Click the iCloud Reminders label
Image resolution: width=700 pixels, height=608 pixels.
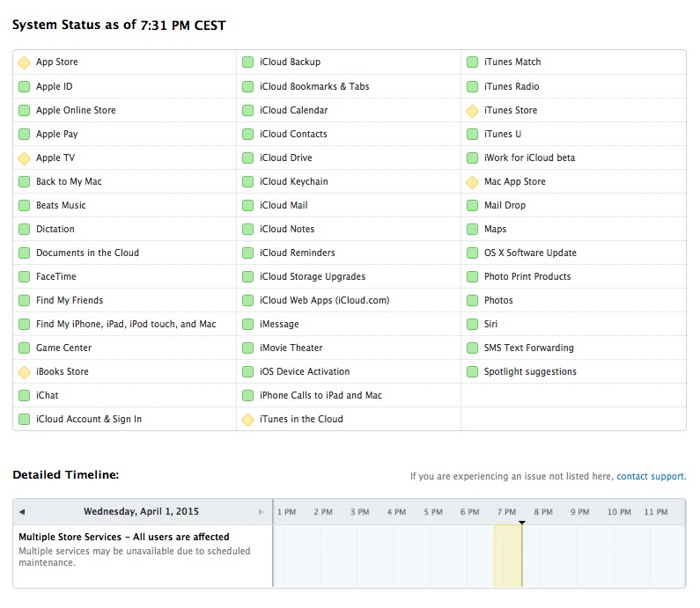tap(298, 253)
